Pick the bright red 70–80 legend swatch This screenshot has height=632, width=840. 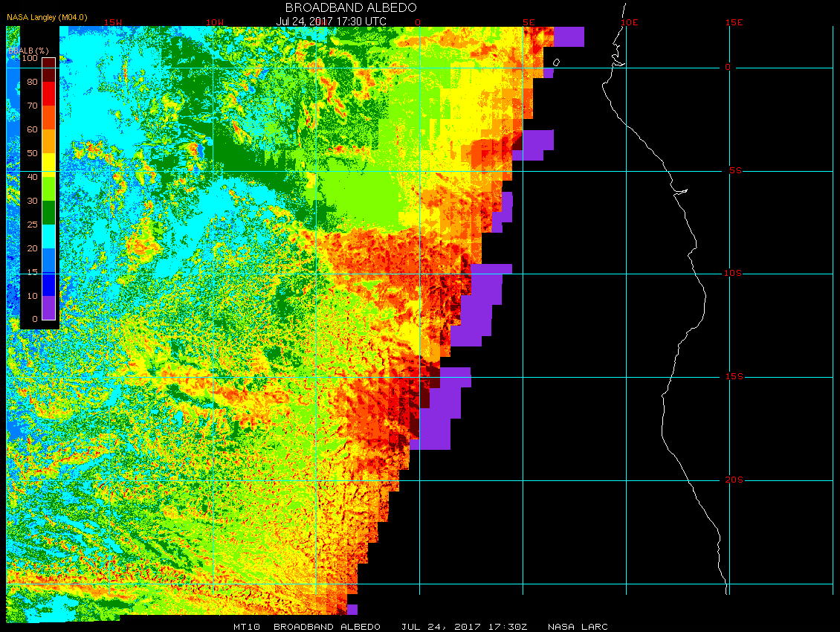coord(49,93)
